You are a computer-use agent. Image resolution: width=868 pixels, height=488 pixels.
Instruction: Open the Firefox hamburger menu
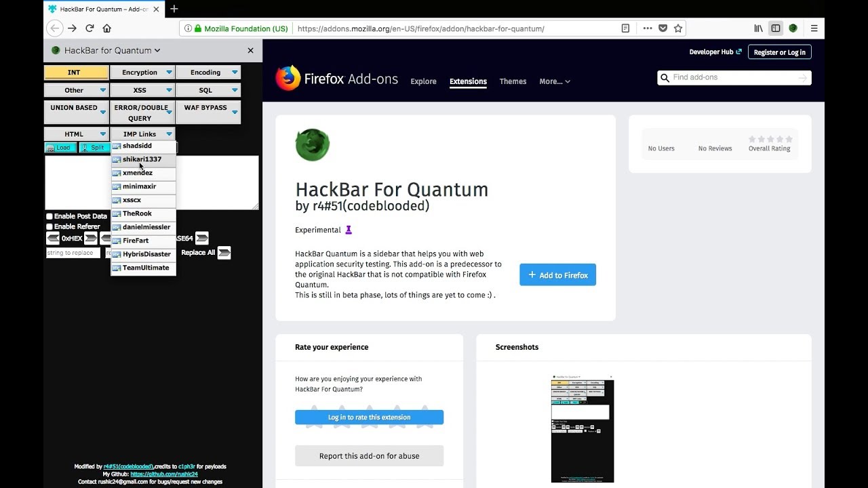(x=814, y=28)
